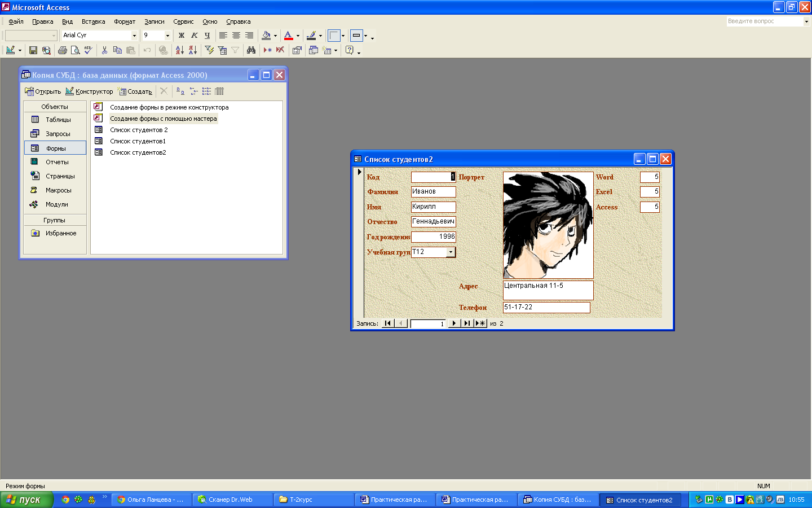
Task: Sort ascending А-Я icon
Action: [x=179, y=50]
